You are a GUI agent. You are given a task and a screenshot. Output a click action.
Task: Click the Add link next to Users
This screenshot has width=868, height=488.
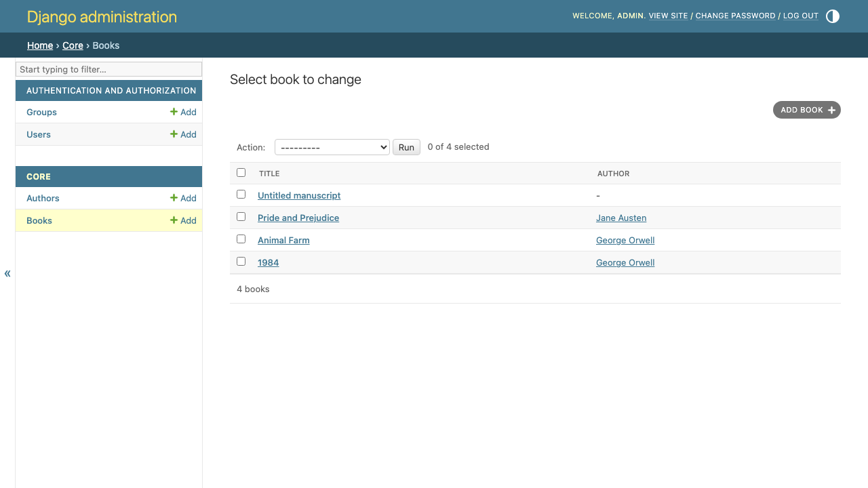183,134
